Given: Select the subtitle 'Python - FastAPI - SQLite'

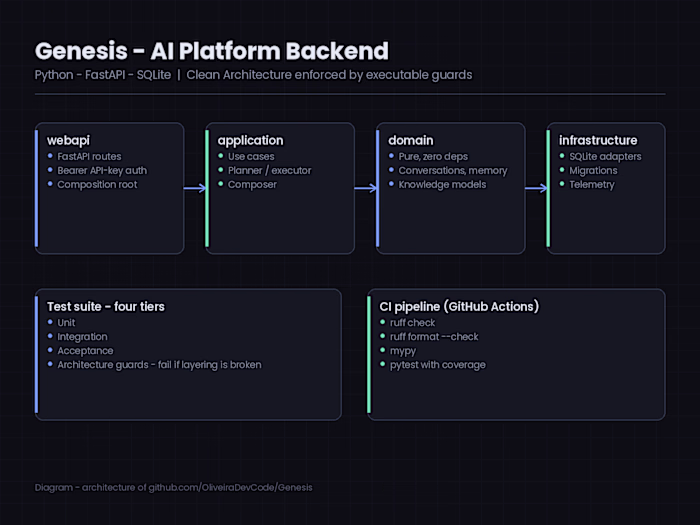Looking at the screenshot, I should point(103,75).
